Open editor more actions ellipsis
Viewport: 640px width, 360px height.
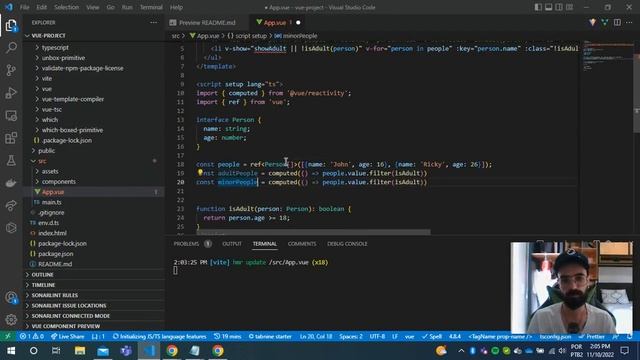629,22
